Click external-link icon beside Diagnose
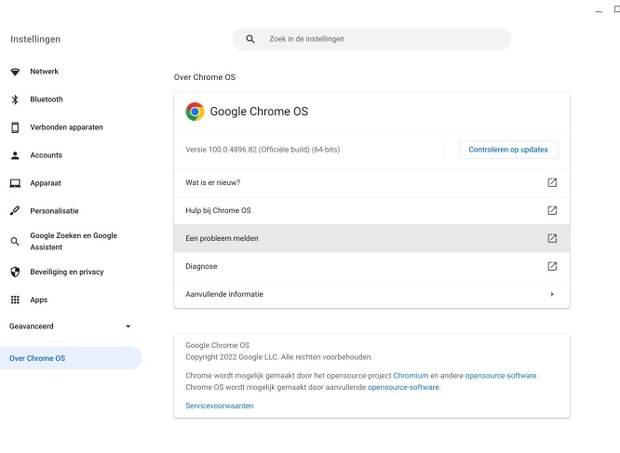The image size is (620, 453). pyautogui.click(x=552, y=266)
